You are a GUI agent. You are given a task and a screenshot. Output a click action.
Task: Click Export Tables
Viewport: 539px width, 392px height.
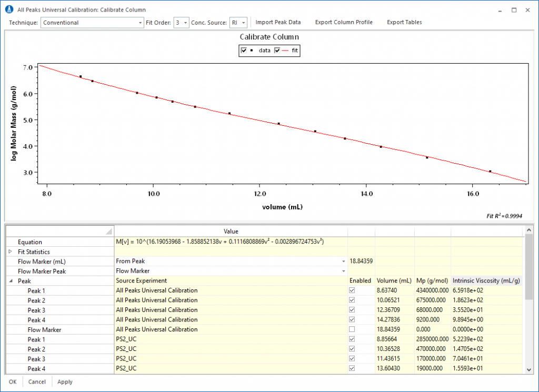(404, 22)
